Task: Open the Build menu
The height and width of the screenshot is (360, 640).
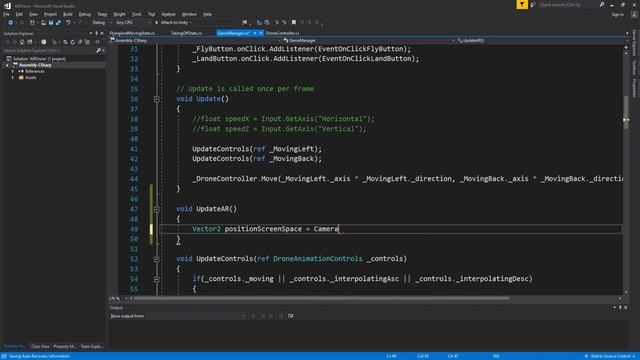Action: 67,14
